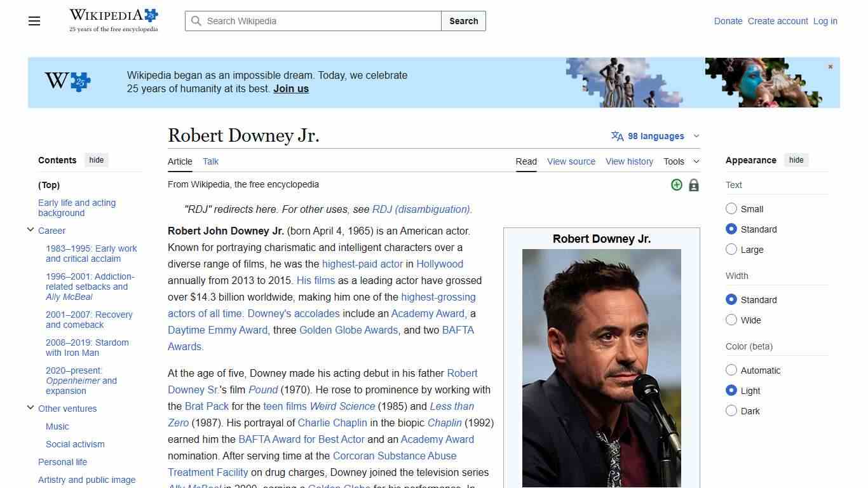Click the language icon beside 98 languages
Viewport: 868px width, 488px height.
tap(616, 135)
